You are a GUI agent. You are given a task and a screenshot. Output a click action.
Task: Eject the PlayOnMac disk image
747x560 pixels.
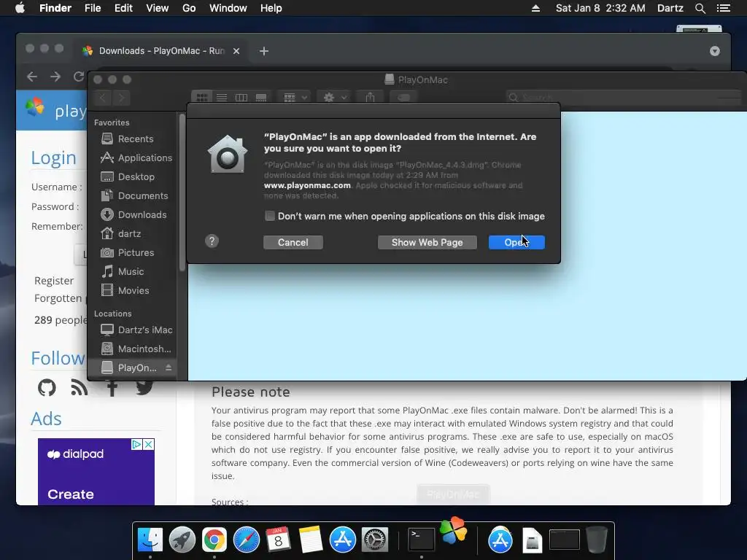169,367
